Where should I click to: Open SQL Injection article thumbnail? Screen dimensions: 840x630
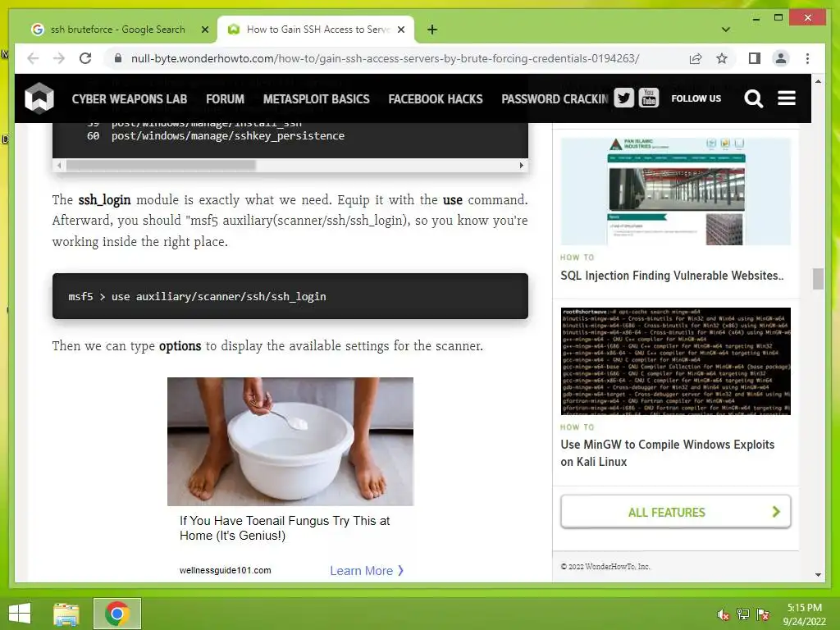point(676,191)
